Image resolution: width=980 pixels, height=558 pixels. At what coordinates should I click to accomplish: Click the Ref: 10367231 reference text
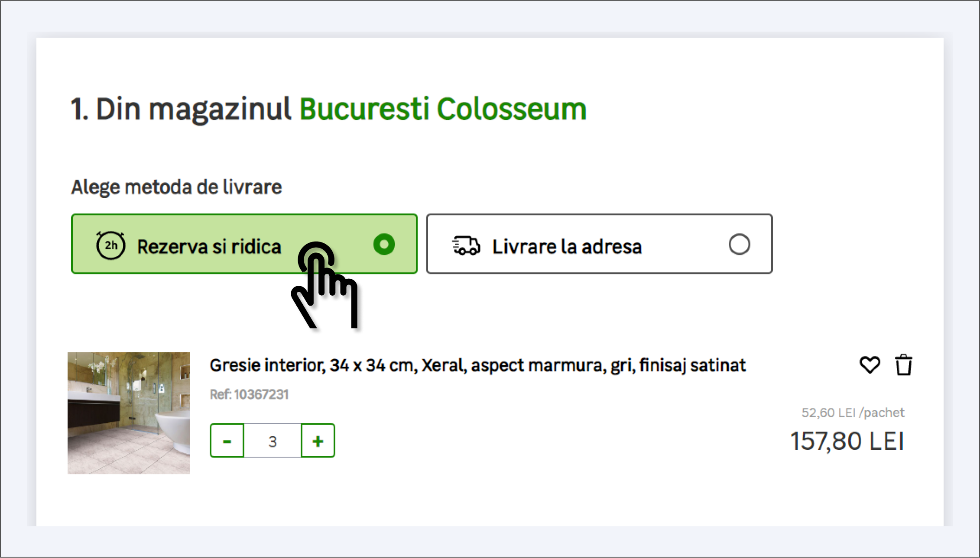pyautogui.click(x=249, y=394)
